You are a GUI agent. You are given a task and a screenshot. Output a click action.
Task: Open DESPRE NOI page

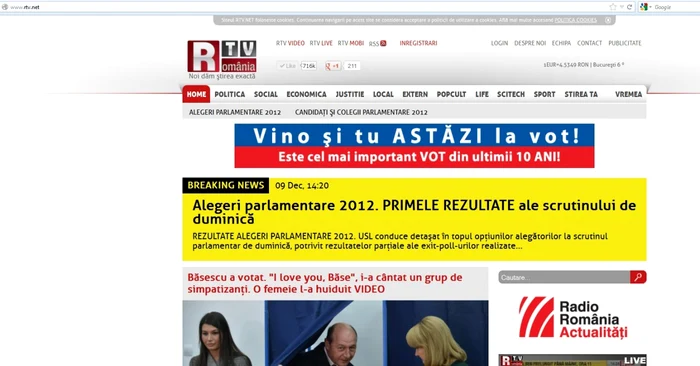[530, 43]
